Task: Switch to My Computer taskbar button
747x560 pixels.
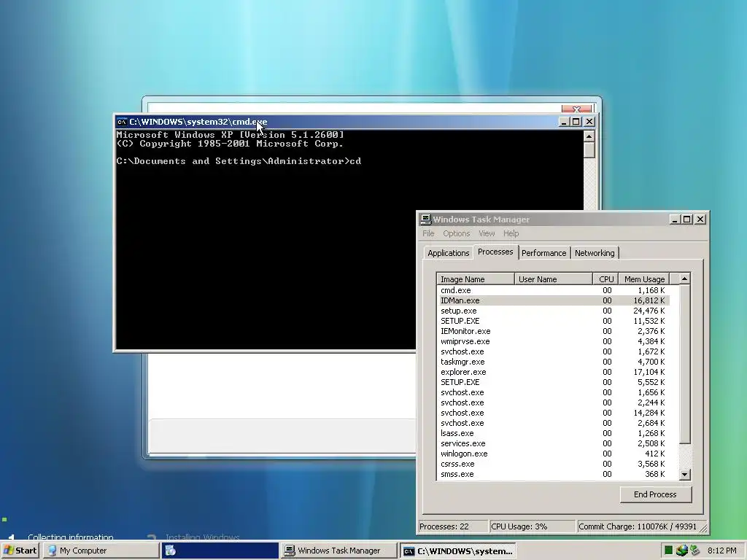Action: click(101, 551)
